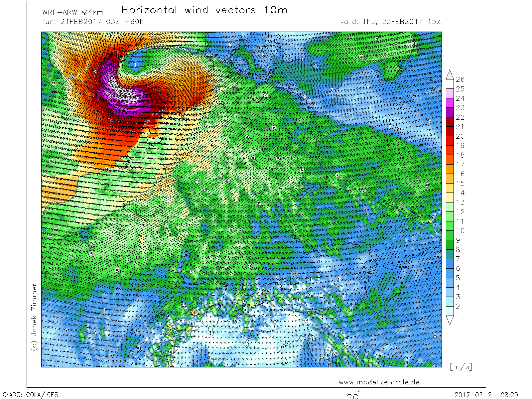Click legend value 22

pos(460,117)
